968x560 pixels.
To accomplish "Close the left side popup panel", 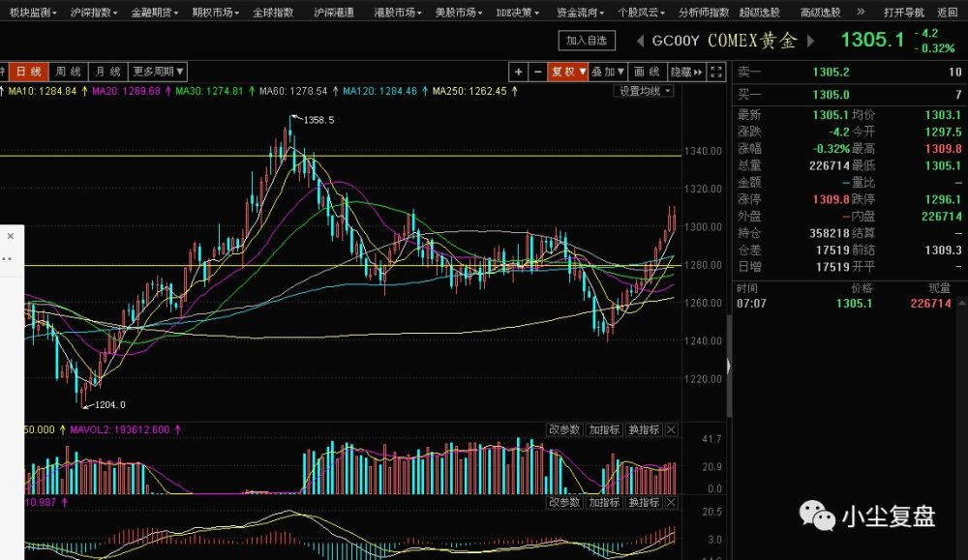I will point(10,236).
